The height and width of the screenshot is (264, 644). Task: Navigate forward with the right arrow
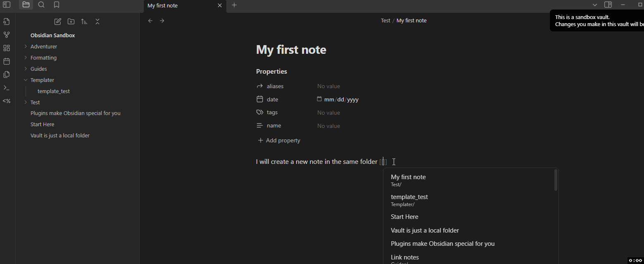coord(162,21)
